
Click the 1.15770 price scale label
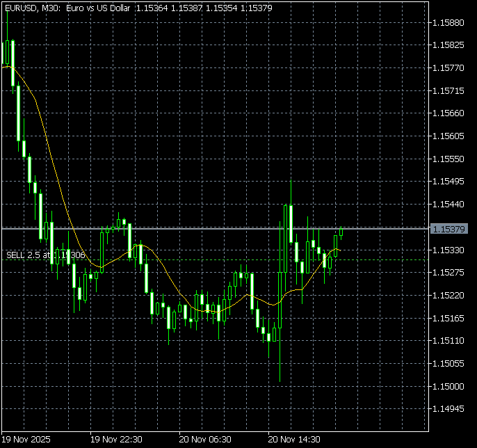pos(448,68)
